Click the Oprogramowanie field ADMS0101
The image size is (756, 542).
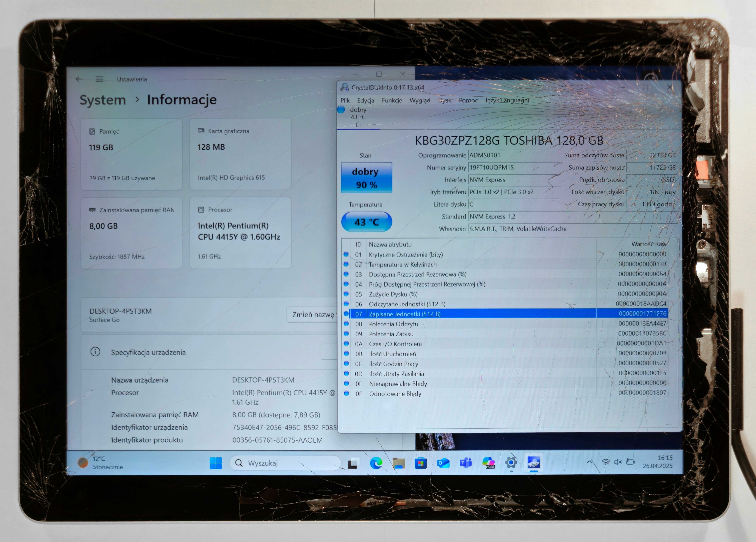[514, 155]
